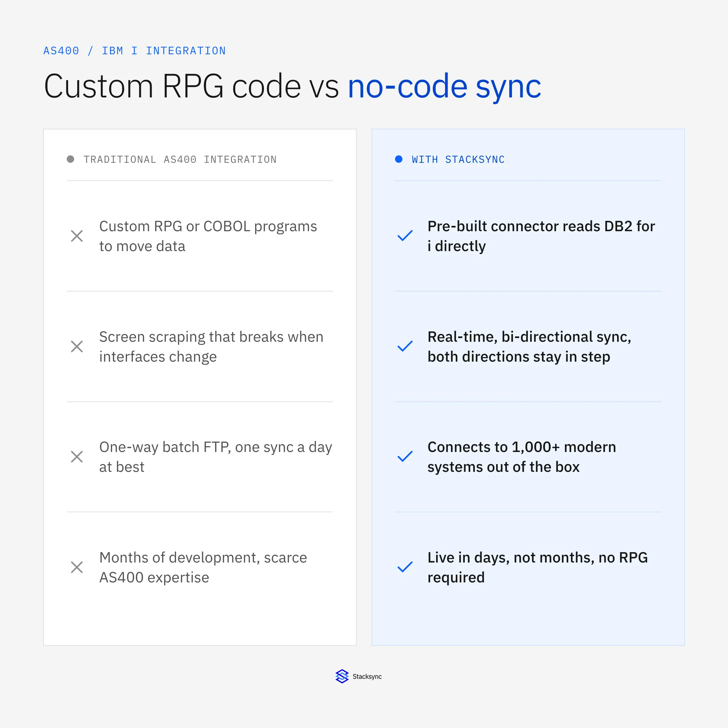The image size is (728, 728).
Task: Click the checkmark beside Live in days
Action: click(x=405, y=567)
